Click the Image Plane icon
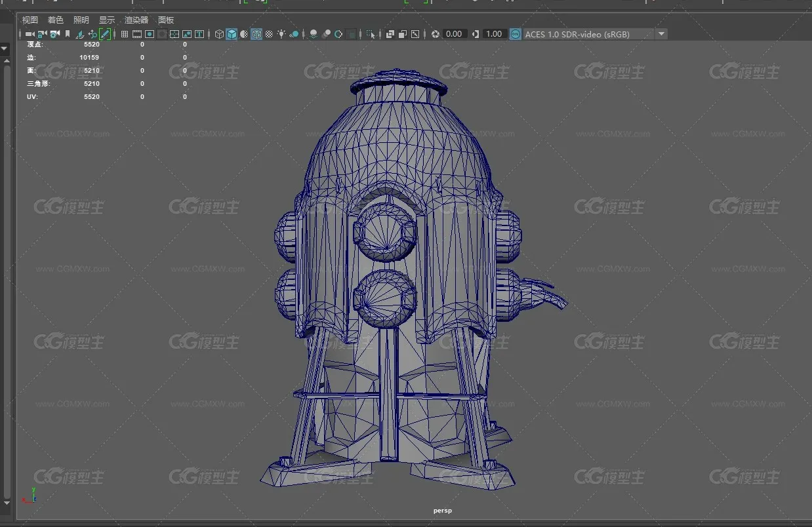Image resolution: width=812 pixels, height=527 pixels. click(x=80, y=34)
